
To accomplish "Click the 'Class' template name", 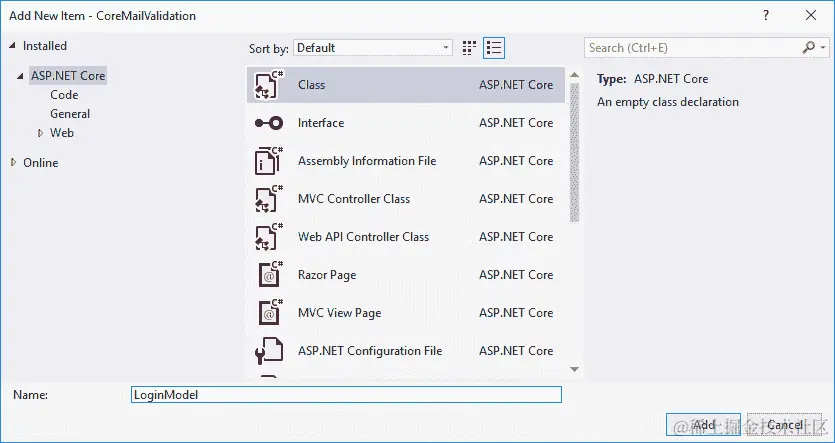I will 312,85.
